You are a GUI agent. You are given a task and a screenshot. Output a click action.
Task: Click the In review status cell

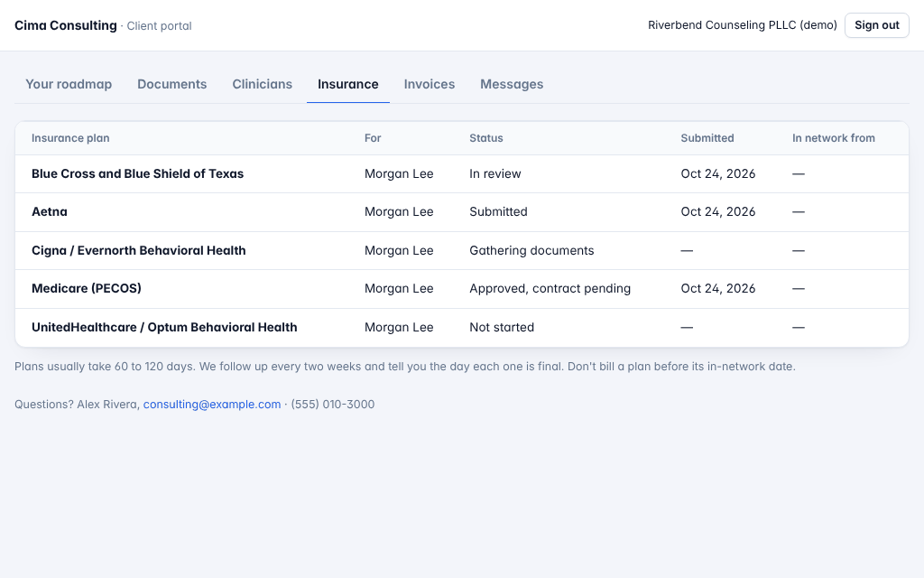tap(495, 174)
